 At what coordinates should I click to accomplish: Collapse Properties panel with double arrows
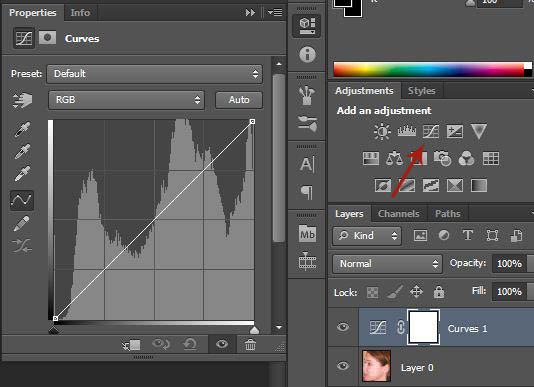[250, 13]
